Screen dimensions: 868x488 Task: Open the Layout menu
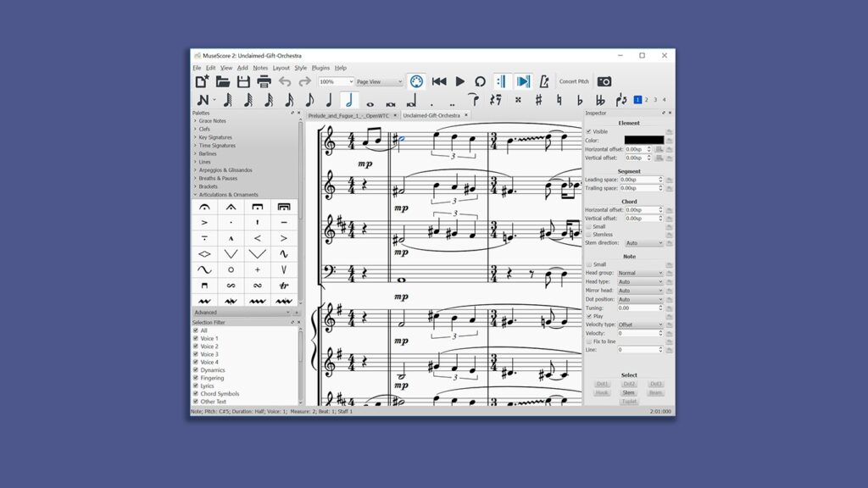click(281, 68)
